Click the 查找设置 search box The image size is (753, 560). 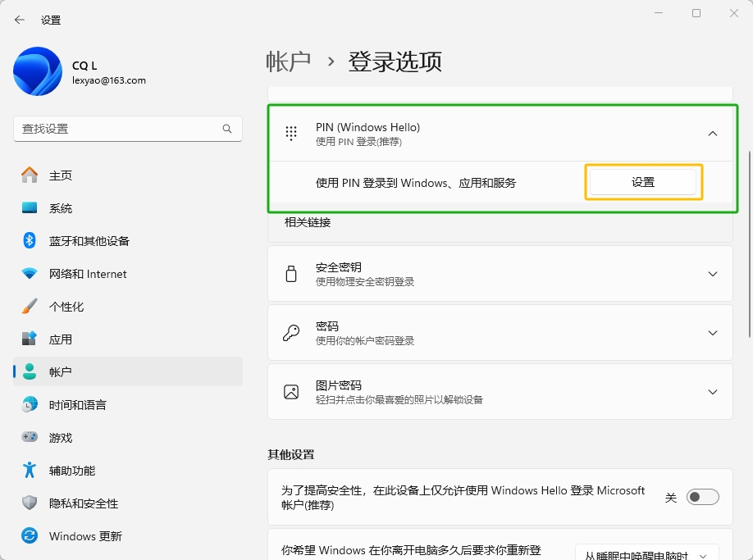(120, 129)
